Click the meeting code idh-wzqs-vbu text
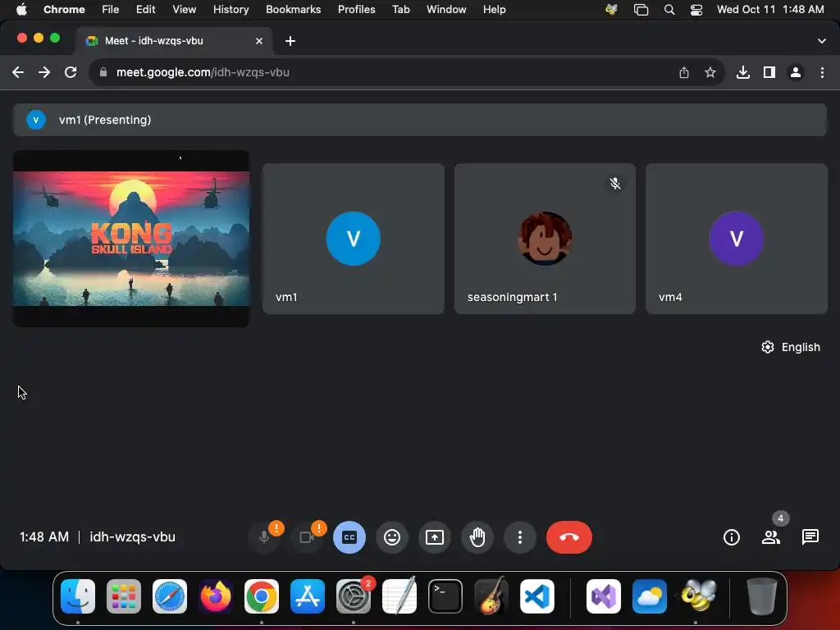The width and height of the screenshot is (840, 630). click(x=132, y=536)
